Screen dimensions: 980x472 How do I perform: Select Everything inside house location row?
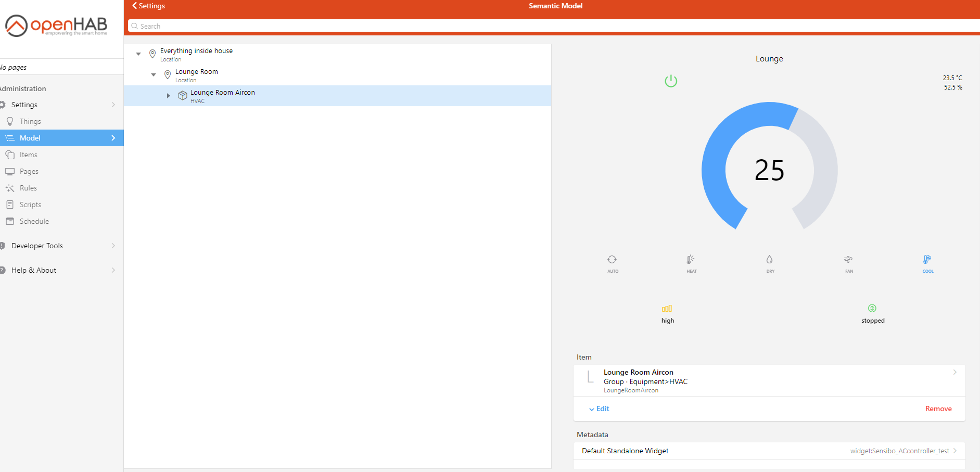[337, 54]
